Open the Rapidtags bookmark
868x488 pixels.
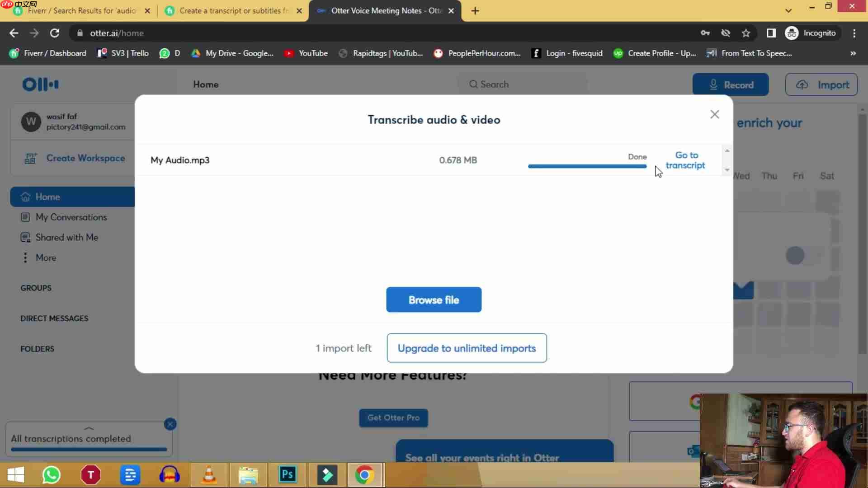click(381, 53)
